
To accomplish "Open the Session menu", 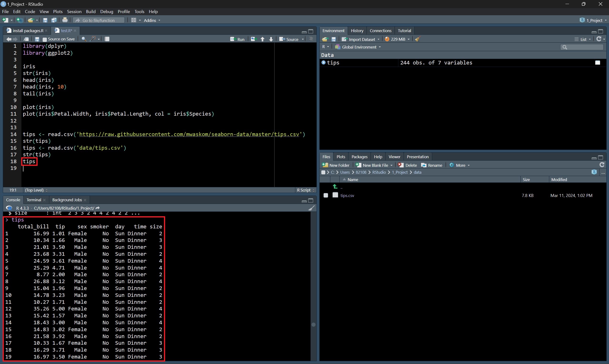I will 74,11.
